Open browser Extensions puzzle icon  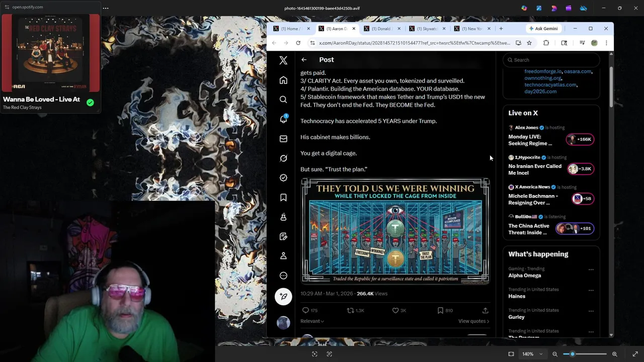tap(546, 43)
